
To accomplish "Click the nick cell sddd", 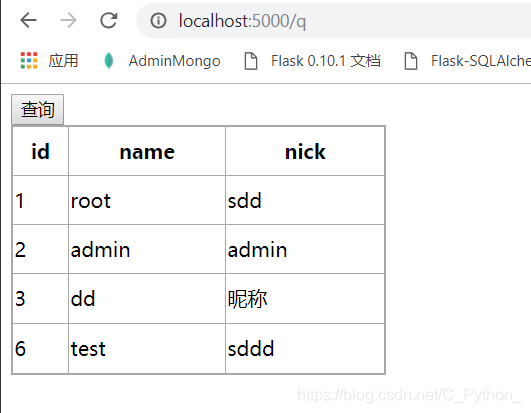I will click(x=305, y=348).
